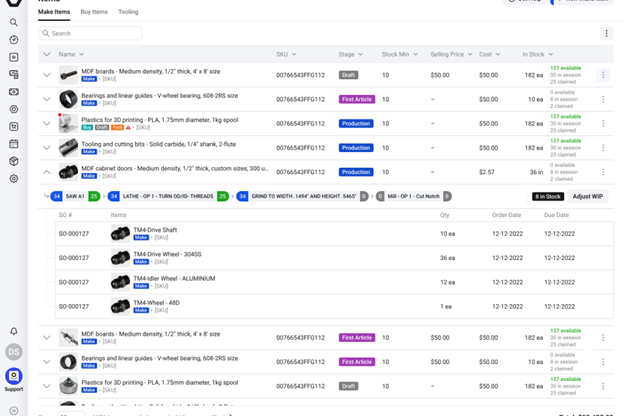The height and width of the screenshot is (416, 624).
Task: Sort by the Name column header
Action: (71, 54)
